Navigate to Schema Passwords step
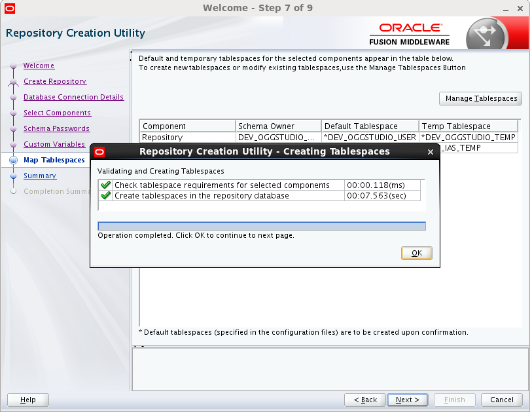Image resolution: width=532 pixels, height=414 pixels. 56,128
